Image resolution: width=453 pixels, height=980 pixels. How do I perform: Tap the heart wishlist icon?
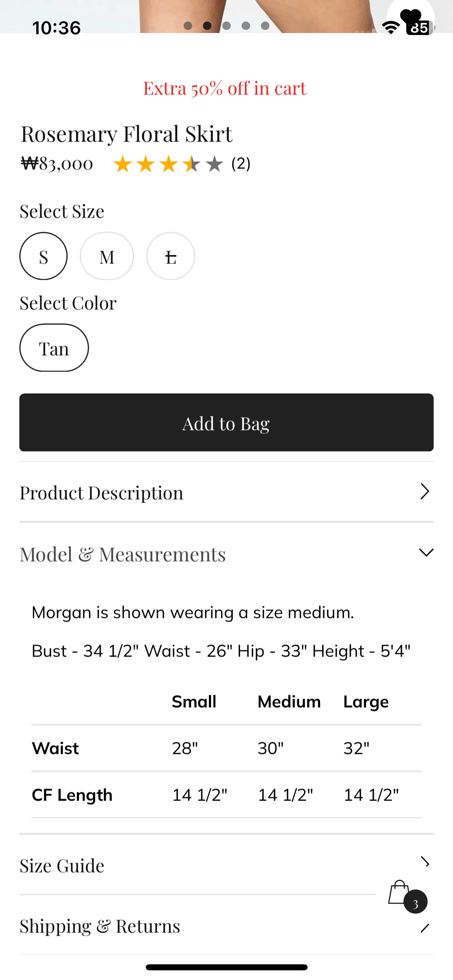410,17
